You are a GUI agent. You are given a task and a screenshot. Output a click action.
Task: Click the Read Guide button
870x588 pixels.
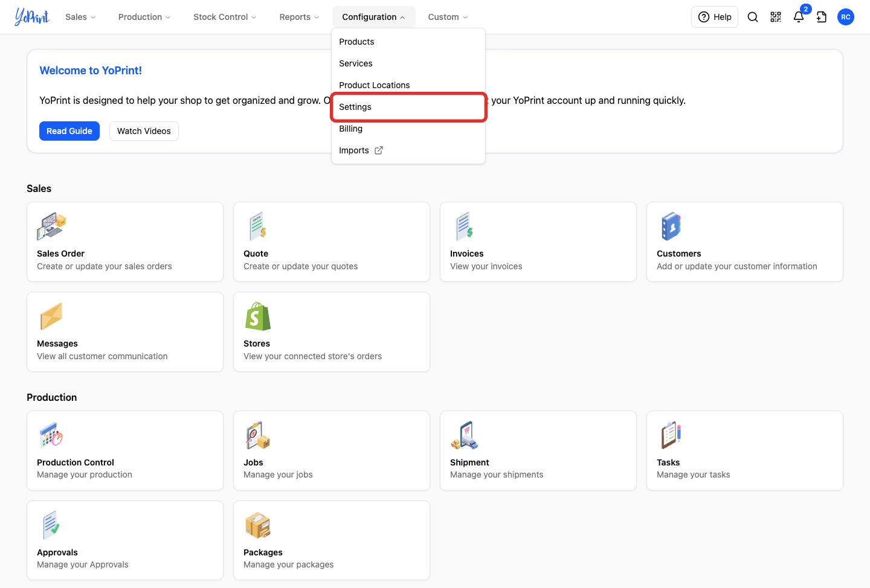tap(69, 131)
